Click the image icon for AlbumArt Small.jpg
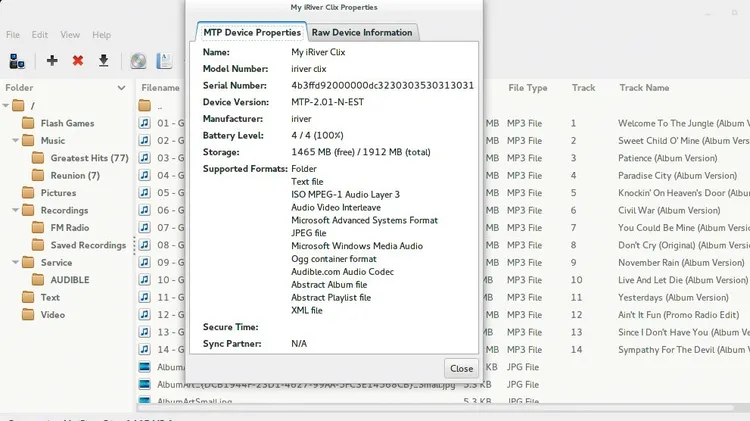The width and height of the screenshot is (750, 421). click(x=144, y=400)
